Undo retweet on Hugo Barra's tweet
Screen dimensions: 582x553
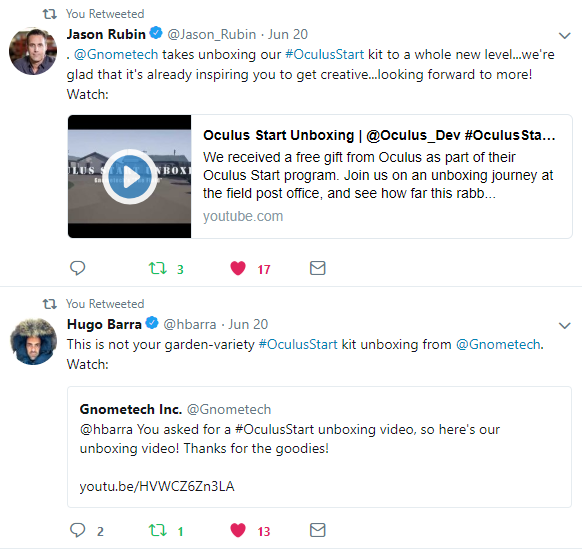(158, 530)
